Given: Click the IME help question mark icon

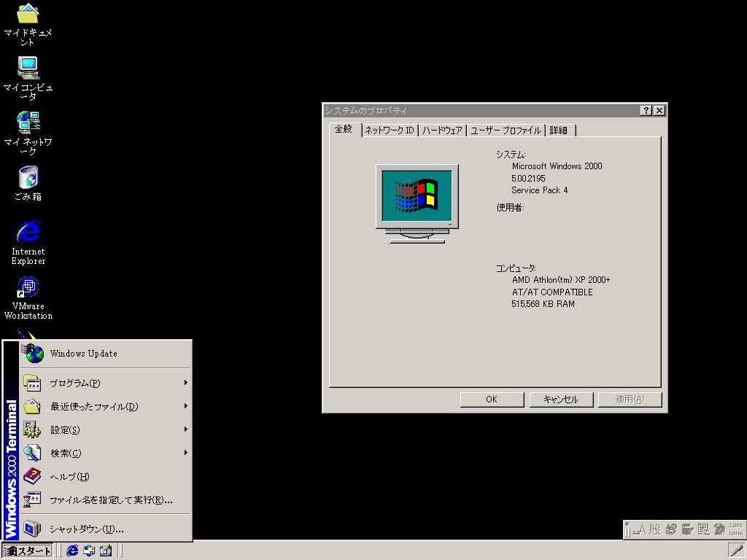Looking at the screenshot, I should pos(719,529).
